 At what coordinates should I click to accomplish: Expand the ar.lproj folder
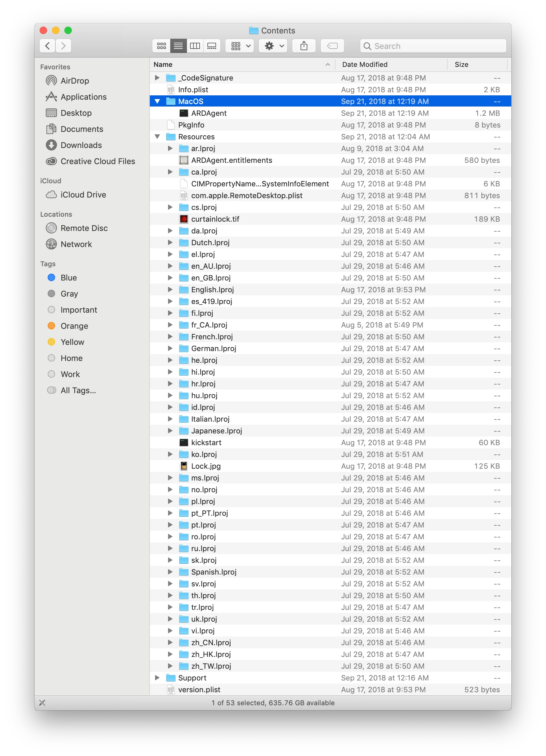click(x=170, y=149)
